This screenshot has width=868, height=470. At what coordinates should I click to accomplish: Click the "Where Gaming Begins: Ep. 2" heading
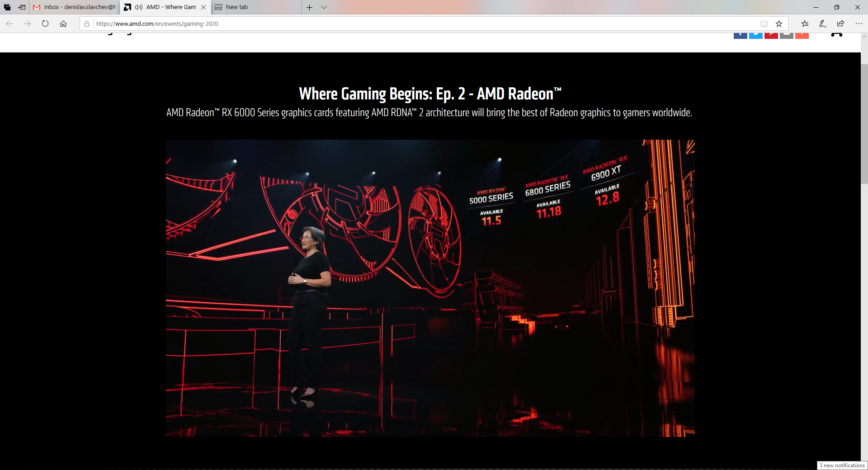click(x=430, y=94)
